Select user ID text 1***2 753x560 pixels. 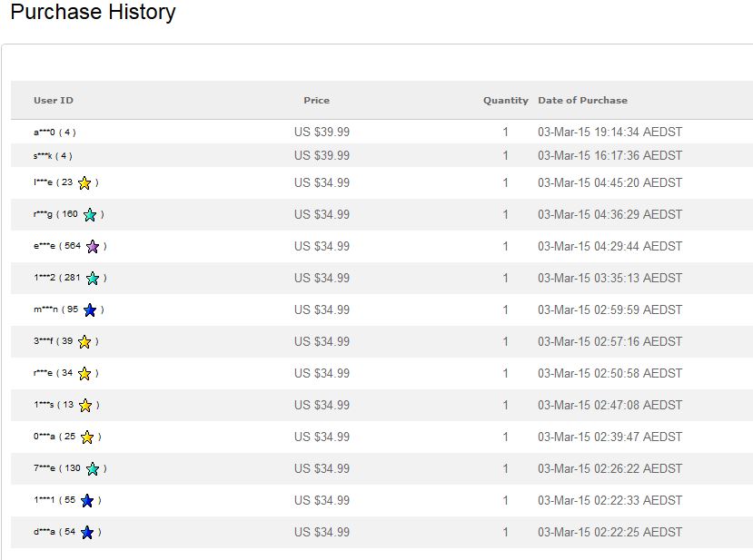click(45, 278)
